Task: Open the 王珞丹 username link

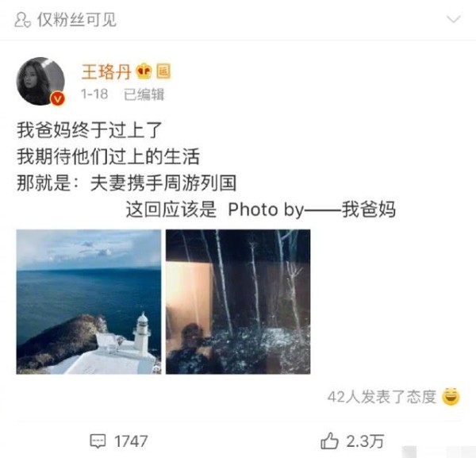Action: coord(106,72)
